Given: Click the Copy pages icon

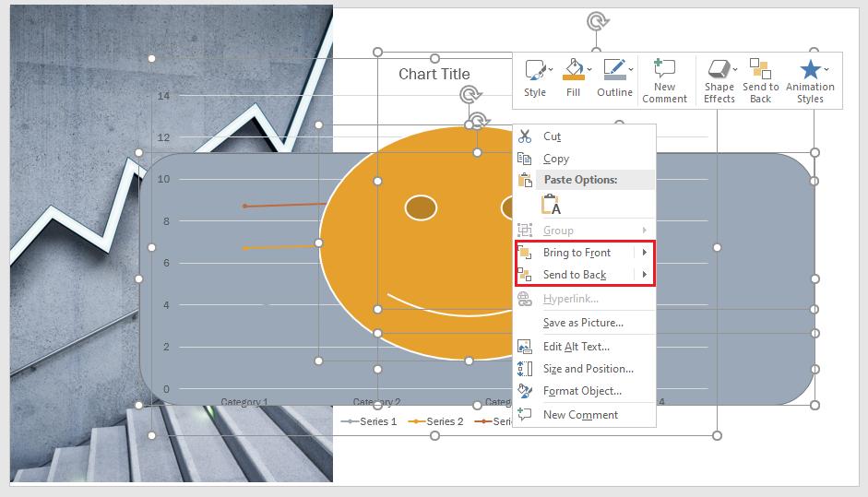Looking at the screenshot, I should (524, 159).
